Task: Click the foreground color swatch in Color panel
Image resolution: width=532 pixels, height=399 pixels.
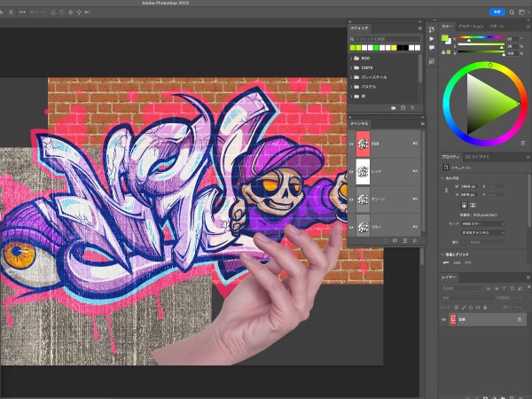Action: click(445, 38)
